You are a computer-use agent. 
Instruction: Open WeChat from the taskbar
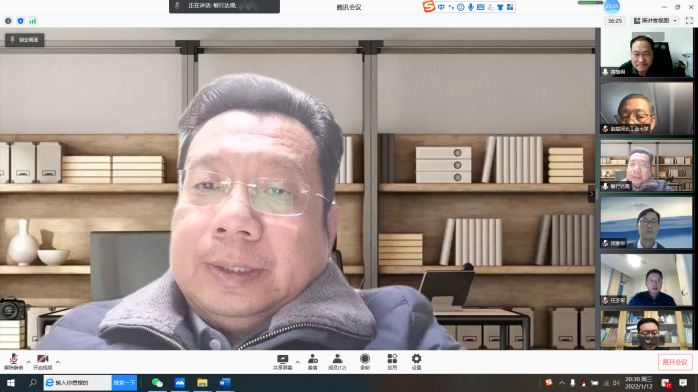coord(157,383)
